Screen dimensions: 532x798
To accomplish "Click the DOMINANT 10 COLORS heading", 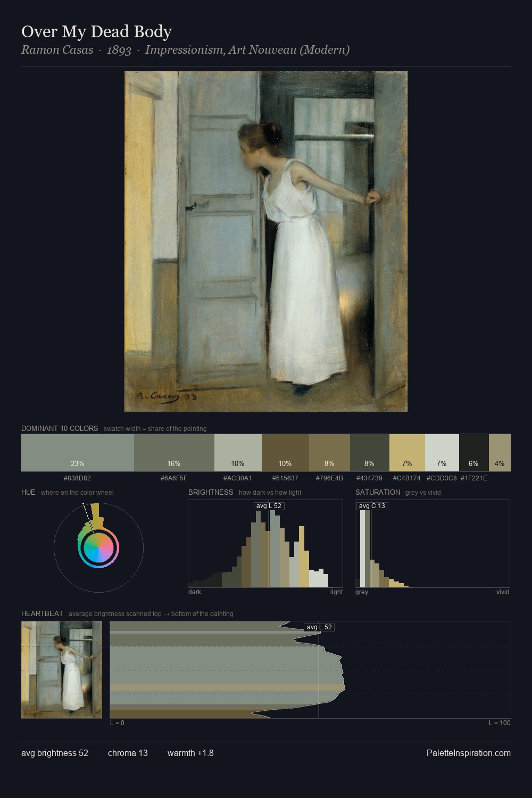I will point(60,428).
